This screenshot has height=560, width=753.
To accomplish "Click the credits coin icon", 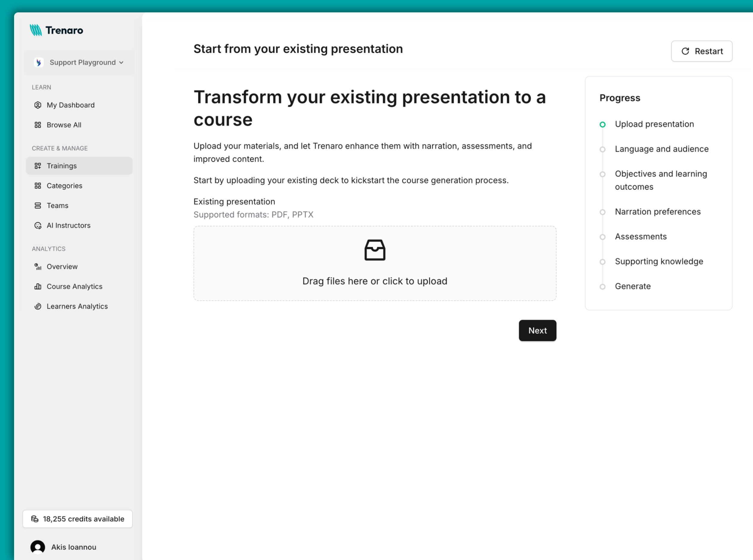I will [35, 519].
